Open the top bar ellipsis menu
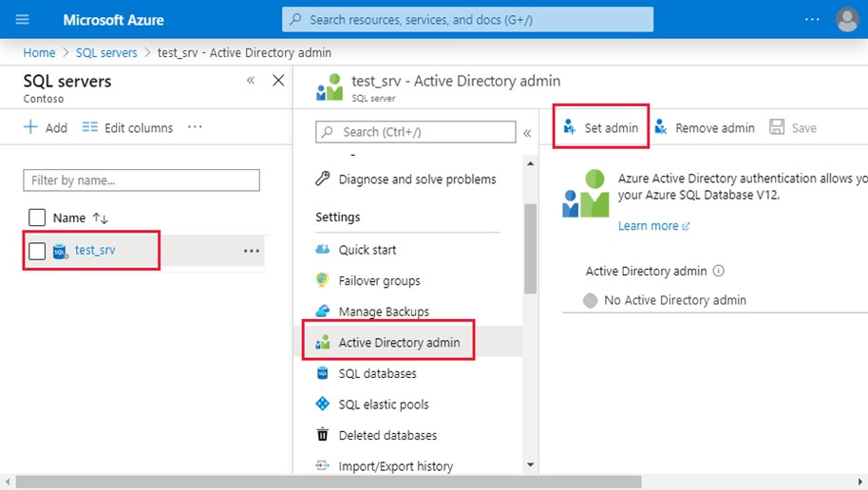This screenshot has width=868, height=490. [812, 19]
